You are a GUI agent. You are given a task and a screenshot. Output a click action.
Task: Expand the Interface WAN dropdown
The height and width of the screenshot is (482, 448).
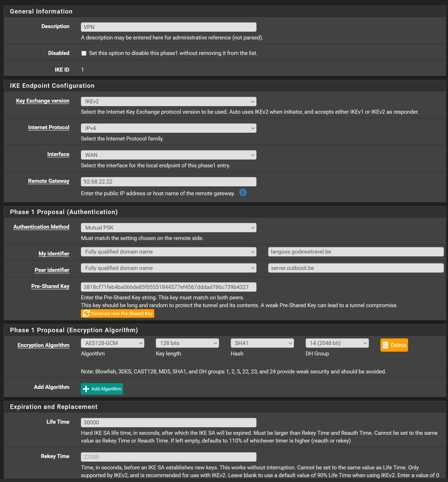click(x=168, y=155)
